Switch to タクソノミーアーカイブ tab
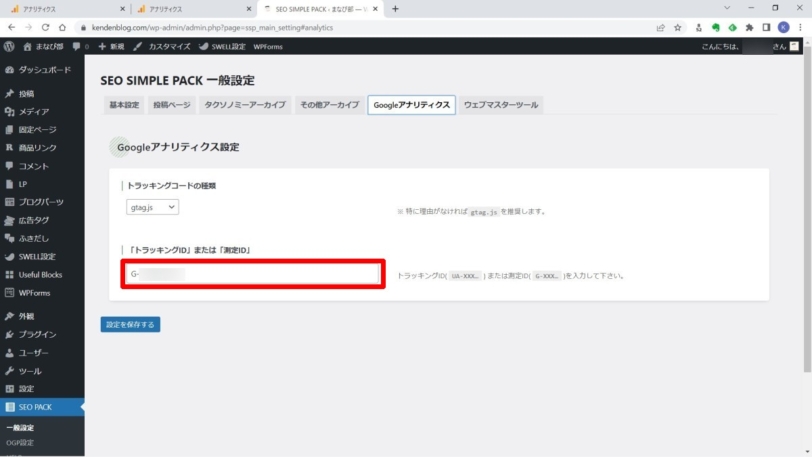Screen dimensions: 812x457 pos(245,105)
